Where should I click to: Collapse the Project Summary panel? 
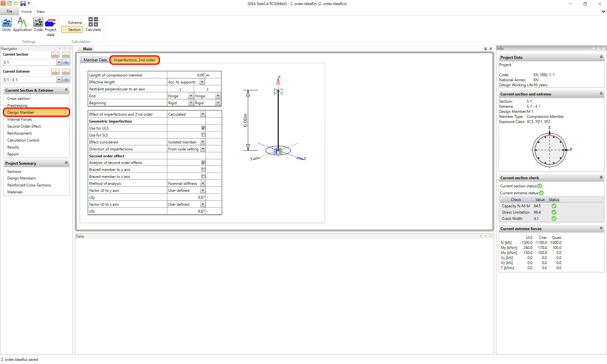click(x=66, y=163)
